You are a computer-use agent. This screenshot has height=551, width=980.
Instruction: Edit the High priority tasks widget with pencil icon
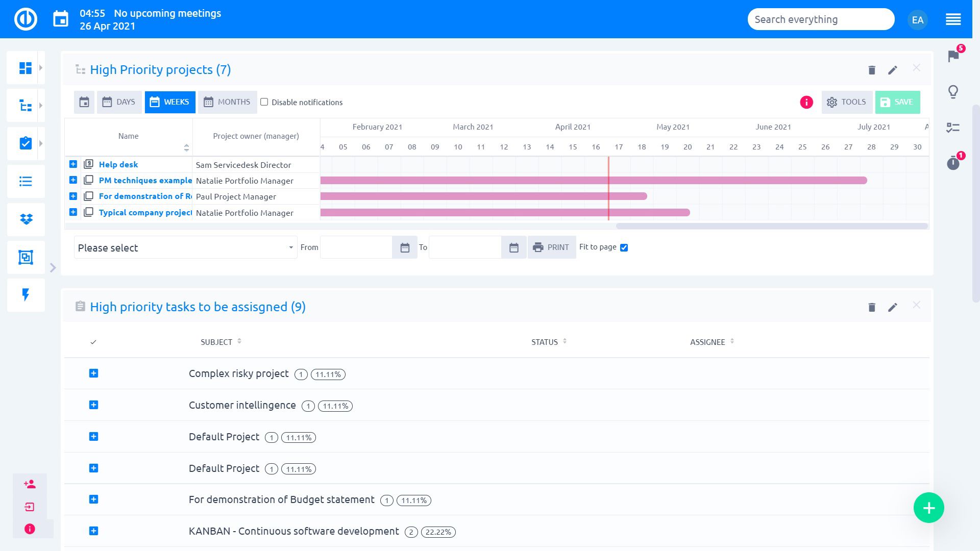tap(892, 307)
